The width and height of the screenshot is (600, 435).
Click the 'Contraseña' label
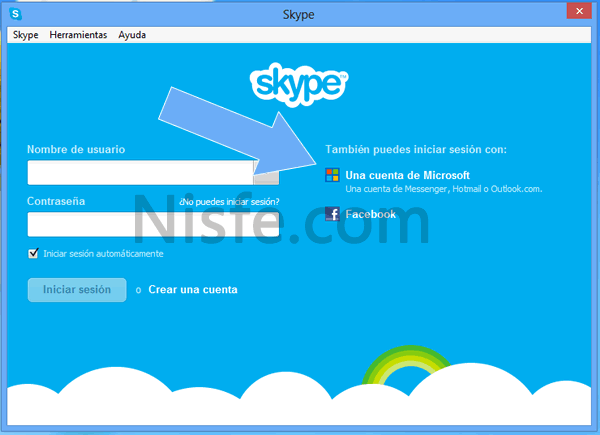click(56, 201)
